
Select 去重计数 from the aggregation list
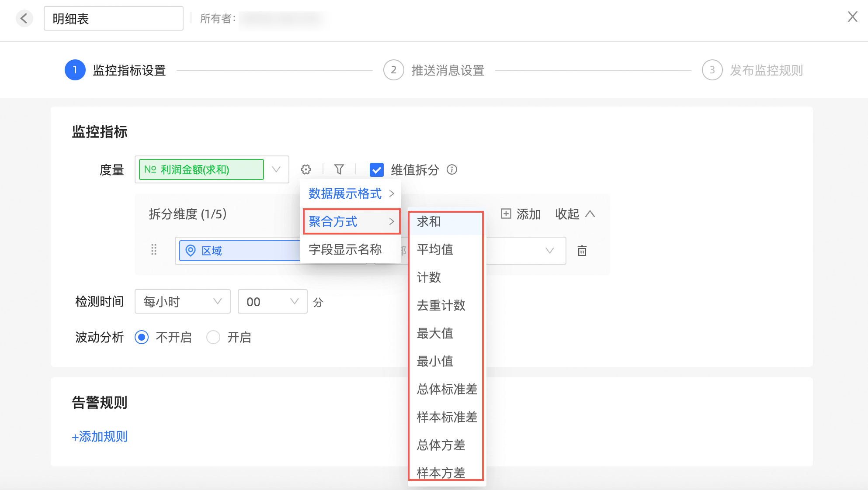click(441, 305)
